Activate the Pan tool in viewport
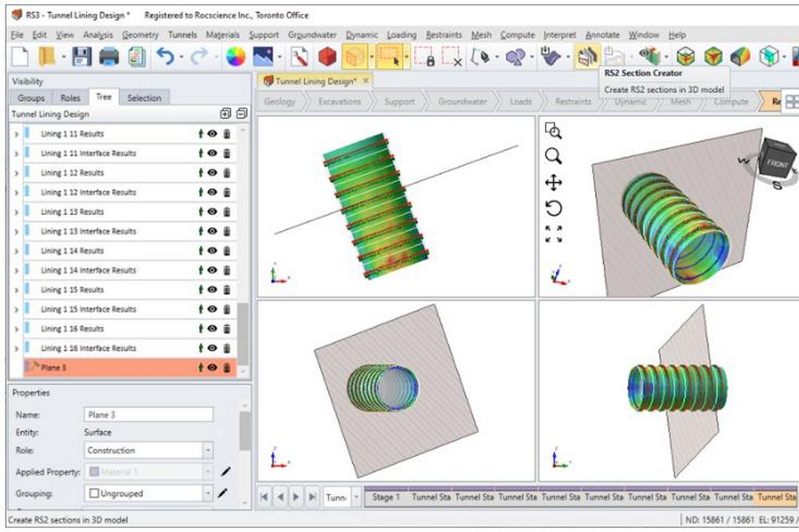Screen dimensions: 799x532 point(553,183)
